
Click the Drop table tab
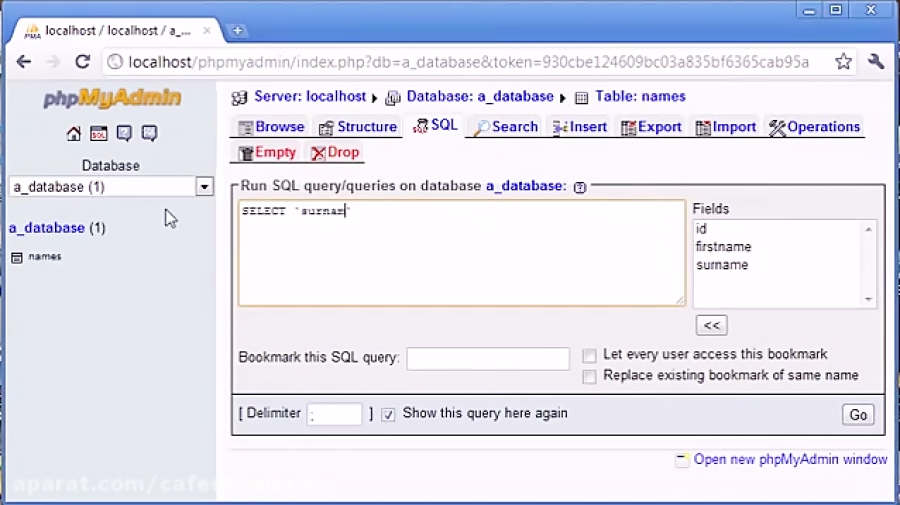[335, 153]
